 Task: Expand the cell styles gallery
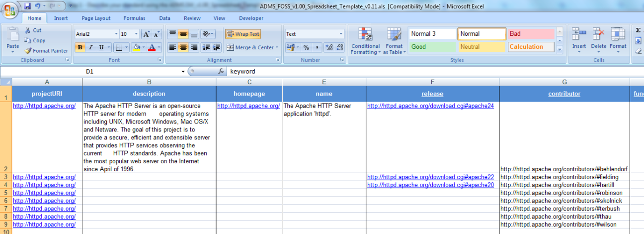[x=559, y=49]
